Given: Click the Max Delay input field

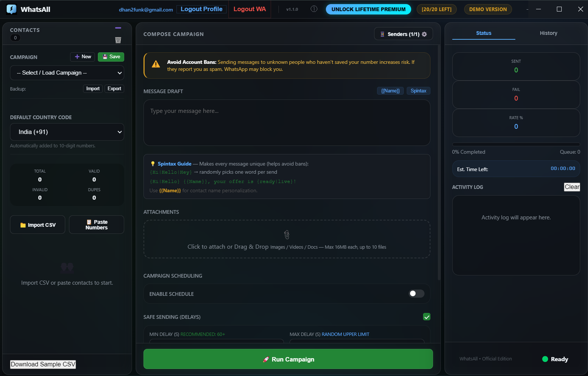Looking at the screenshot, I should pyautogui.click(x=357, y=341).
